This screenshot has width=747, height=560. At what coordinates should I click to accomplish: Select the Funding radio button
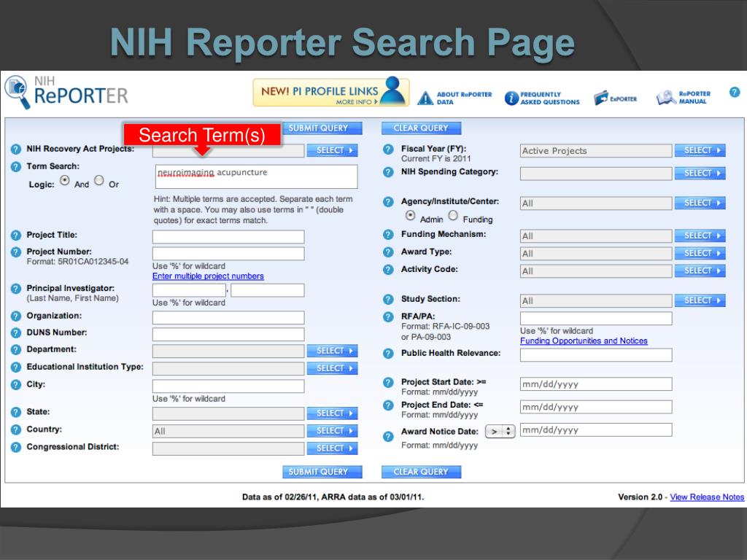(453, 216)
